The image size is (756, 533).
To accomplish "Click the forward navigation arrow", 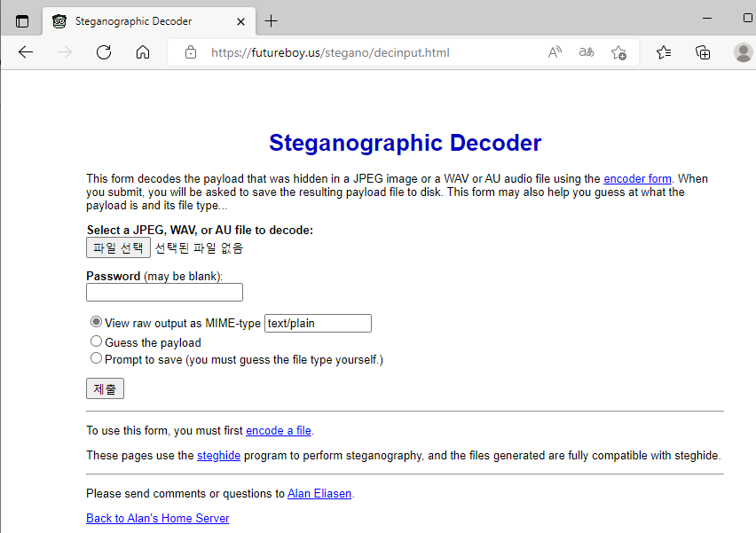I will click(x=65, y=52).
